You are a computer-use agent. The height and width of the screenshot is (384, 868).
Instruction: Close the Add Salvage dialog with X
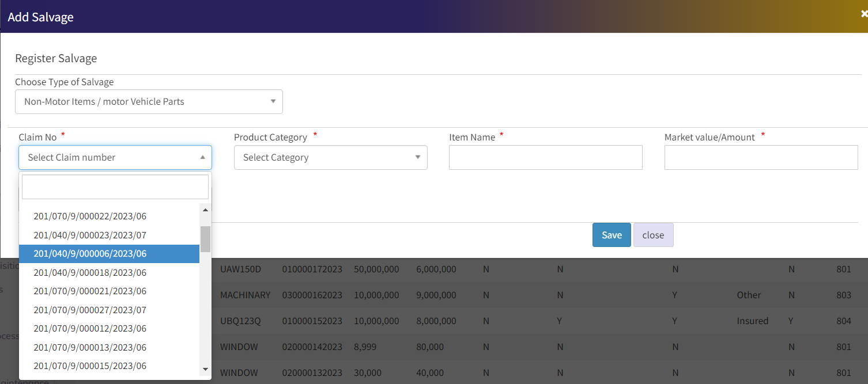863,14
